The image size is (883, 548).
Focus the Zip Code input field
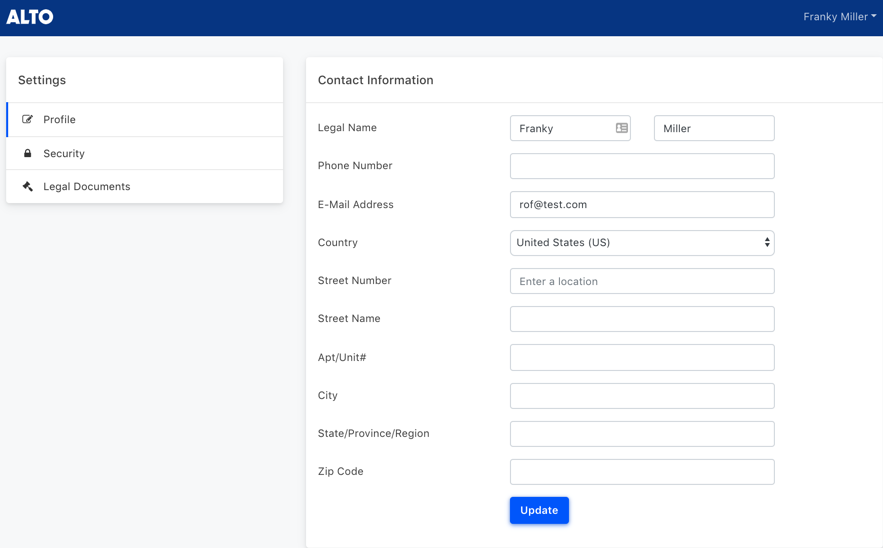coord(642,472)
